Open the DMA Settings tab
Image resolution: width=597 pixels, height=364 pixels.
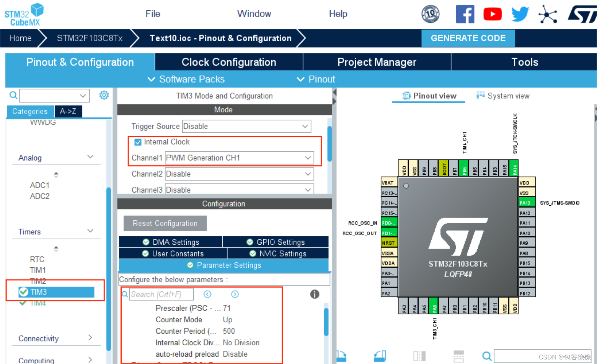(x=171, y=242)
